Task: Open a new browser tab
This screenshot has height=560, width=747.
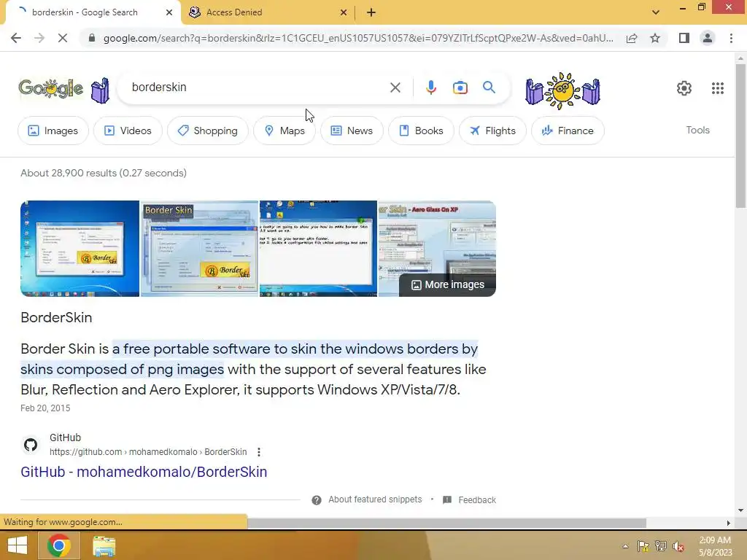Action: (x=371, y=12)
